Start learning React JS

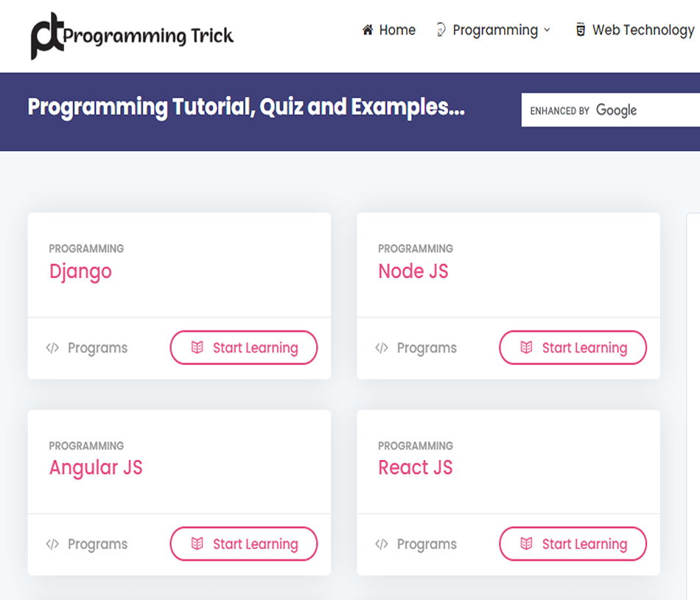point(573,544)
